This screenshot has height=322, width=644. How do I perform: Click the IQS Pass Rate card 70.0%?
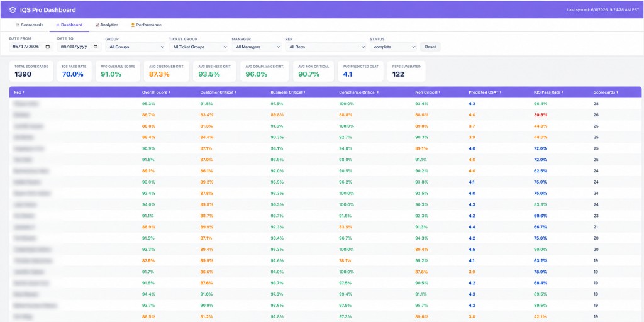(x=74, y=71)
